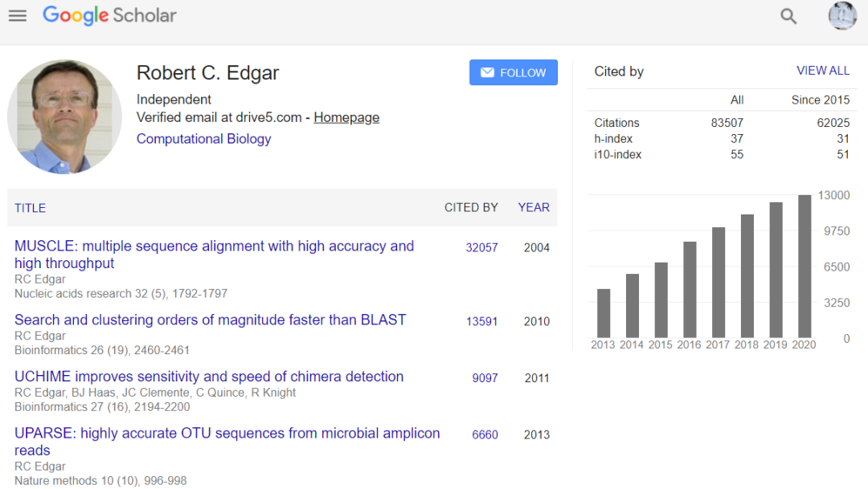Open the UCHIME chimera detection paper

point(209,377)
